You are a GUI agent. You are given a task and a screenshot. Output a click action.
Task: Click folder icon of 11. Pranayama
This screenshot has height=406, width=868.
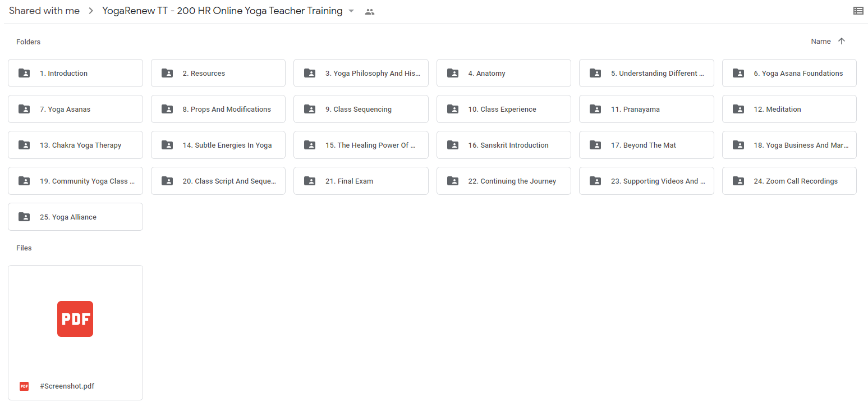(x=595, y=109)
